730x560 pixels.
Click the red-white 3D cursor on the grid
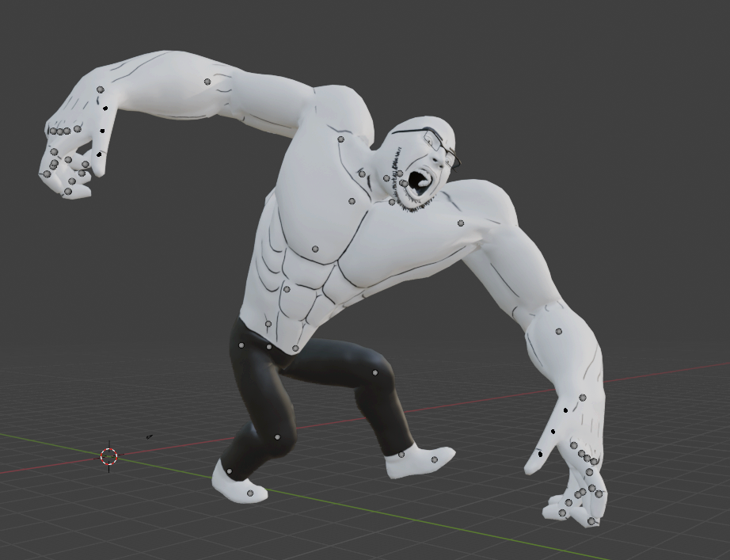click(109, 456)
